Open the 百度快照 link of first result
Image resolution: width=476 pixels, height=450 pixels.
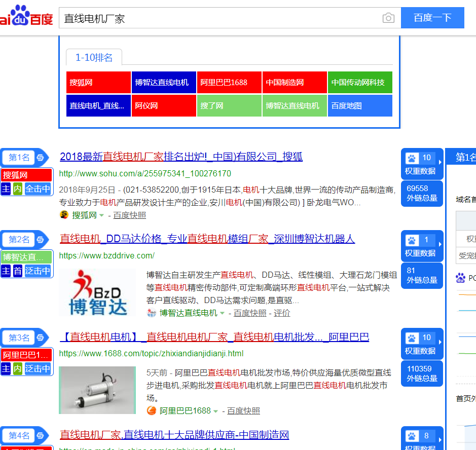click(x=129, y=215)
